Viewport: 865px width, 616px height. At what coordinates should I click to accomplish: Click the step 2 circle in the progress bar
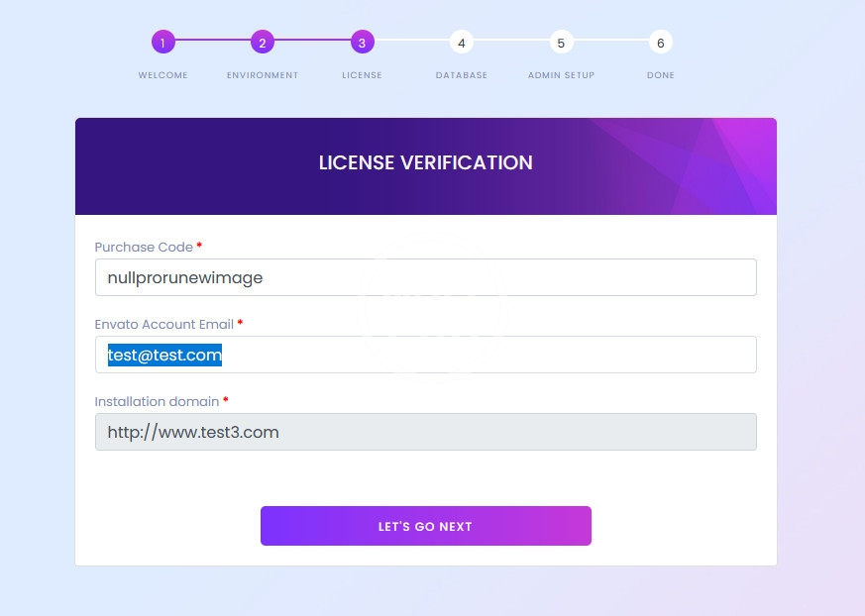pyautogui.click(x=262, y=43)
